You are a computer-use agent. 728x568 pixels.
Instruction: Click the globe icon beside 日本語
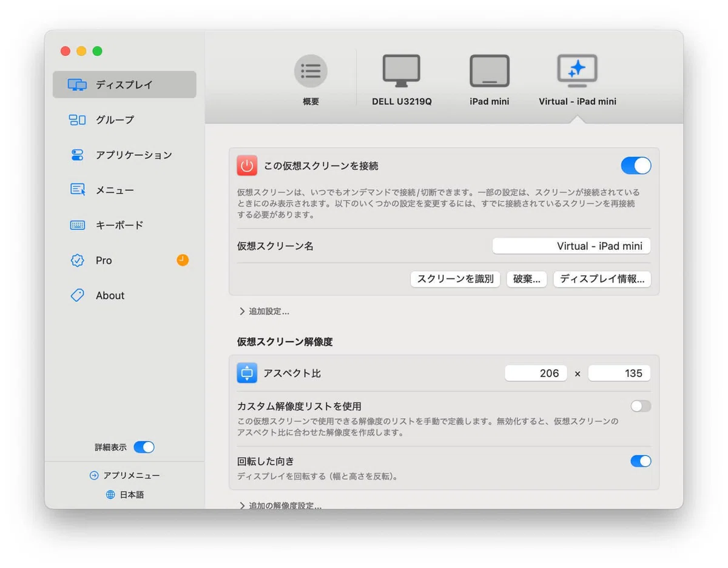(110, 495)
